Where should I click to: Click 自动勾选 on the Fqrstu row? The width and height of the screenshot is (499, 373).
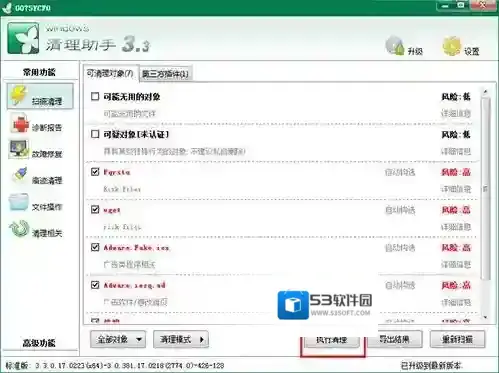tap(400, 172)
